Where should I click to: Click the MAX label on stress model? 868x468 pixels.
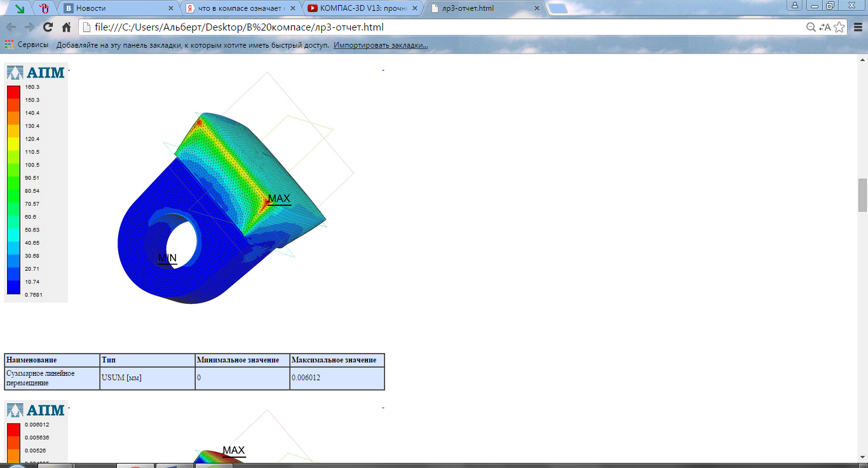279,199
